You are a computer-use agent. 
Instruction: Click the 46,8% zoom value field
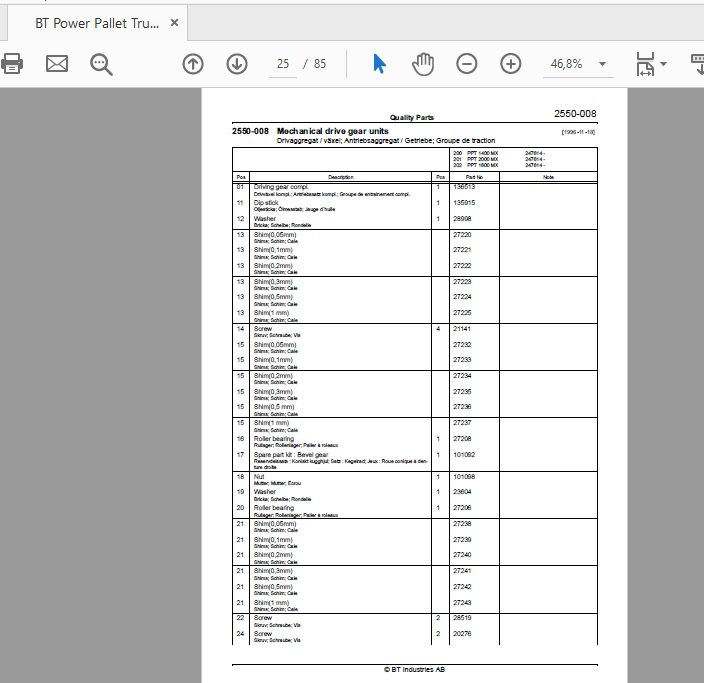pos(567,64)
